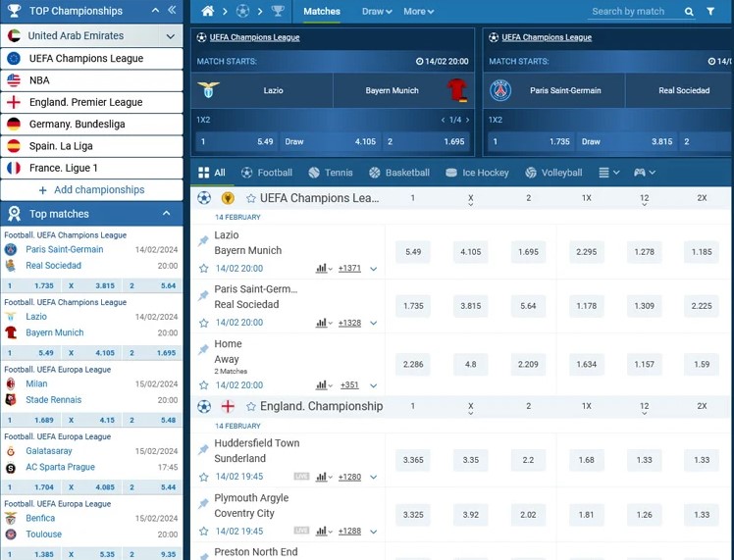The height and width of the screenshot is (560, 734).
Task: Collapse the Top matches panel
Action: coord(166,214)
